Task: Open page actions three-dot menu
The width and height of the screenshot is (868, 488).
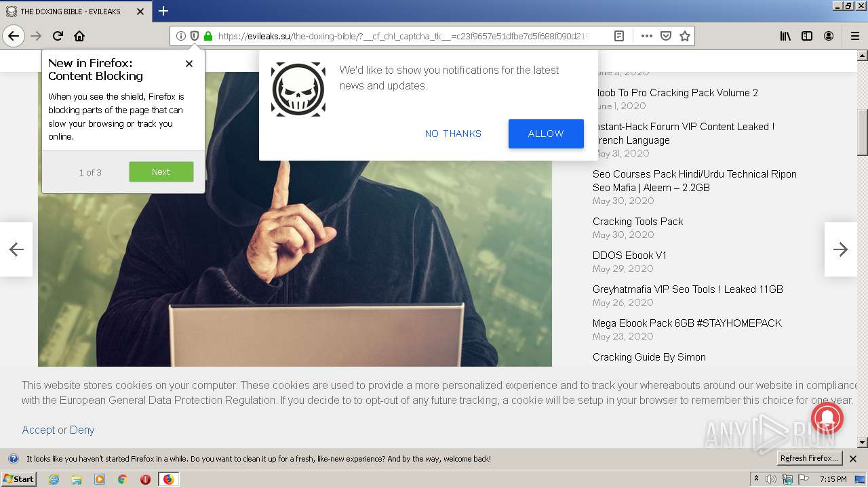Action: point(647,36)
